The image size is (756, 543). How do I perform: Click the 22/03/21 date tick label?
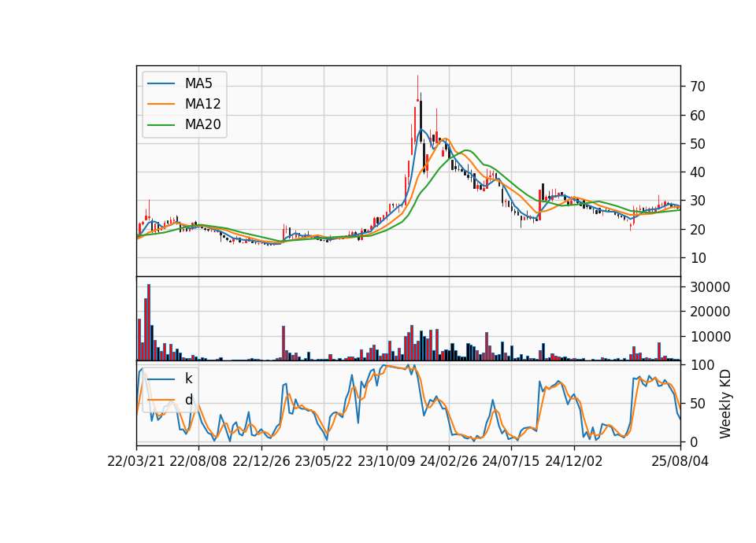[x=136, y=462]
